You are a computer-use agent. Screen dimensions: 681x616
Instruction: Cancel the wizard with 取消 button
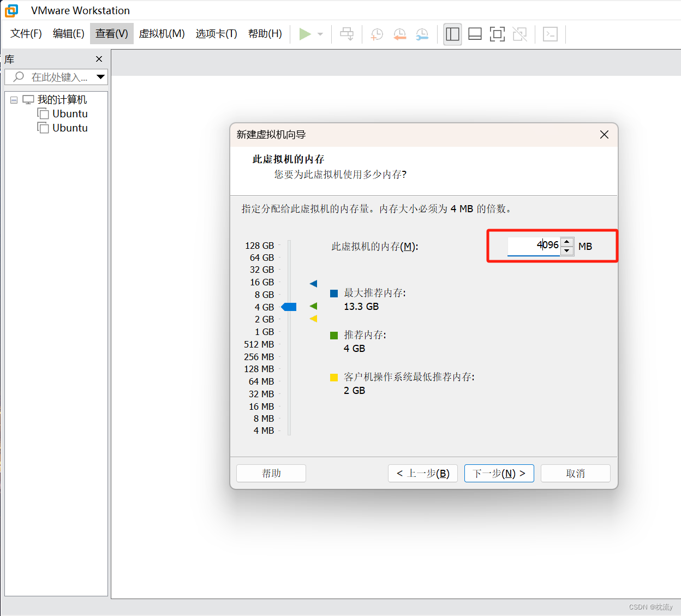[x=576, y=473]
